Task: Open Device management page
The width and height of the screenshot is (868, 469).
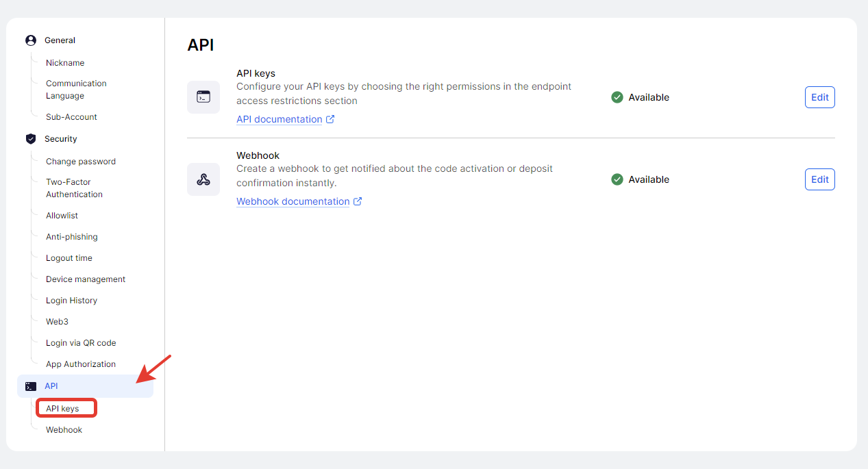Action: (x=86, y=279)
